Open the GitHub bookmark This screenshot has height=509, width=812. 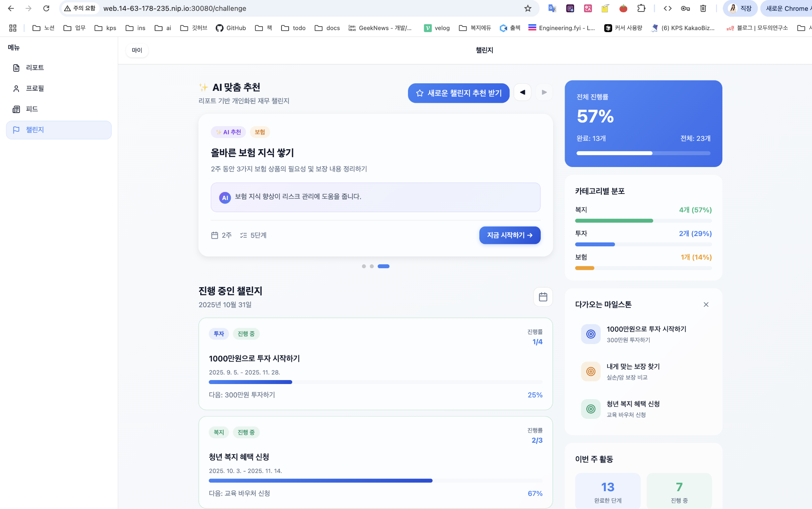pos(231,28)
